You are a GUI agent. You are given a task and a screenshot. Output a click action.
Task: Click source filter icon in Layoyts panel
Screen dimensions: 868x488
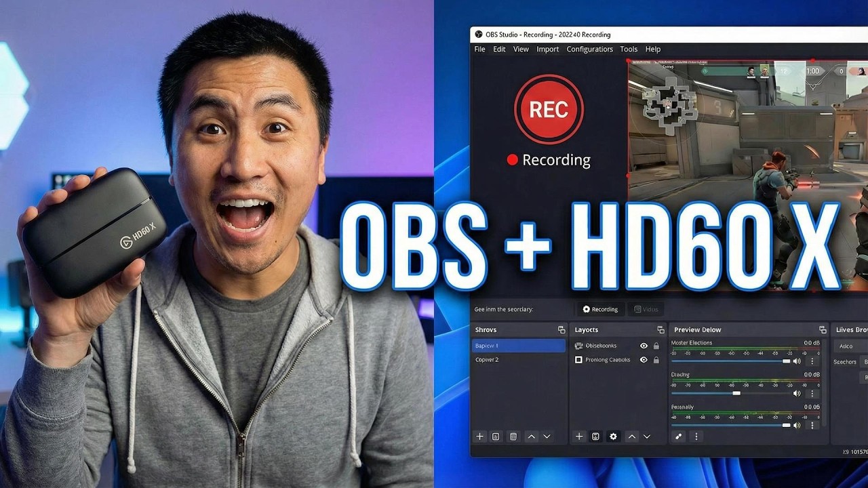(595, 436)
